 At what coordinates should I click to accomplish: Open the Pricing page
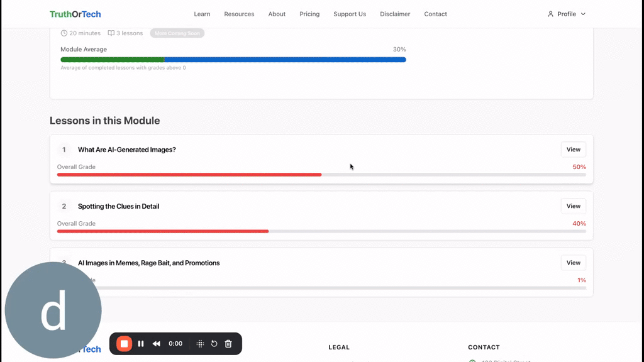[309, 14]
